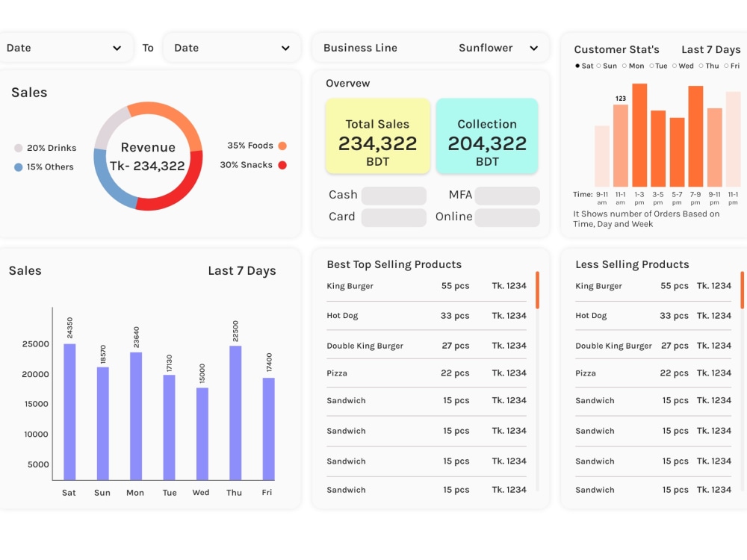Click the MFA amount field

(x=507, y=195)
